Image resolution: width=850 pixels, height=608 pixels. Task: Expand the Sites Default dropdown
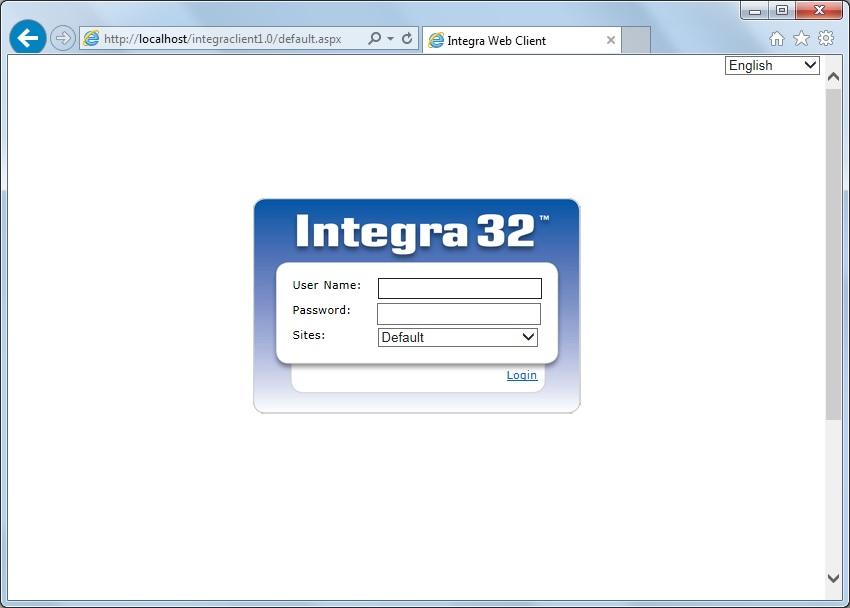coord(458,337)
